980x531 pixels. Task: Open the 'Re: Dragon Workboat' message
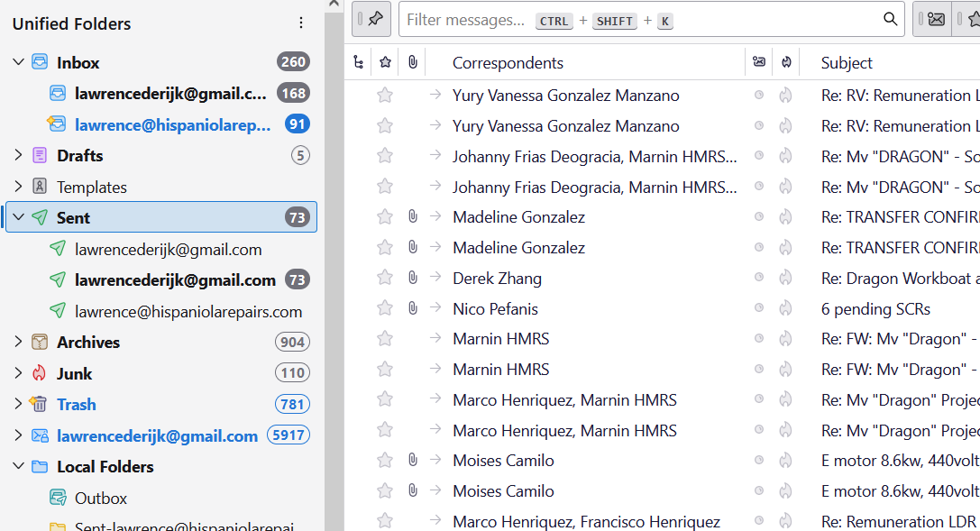coord(900,279)
